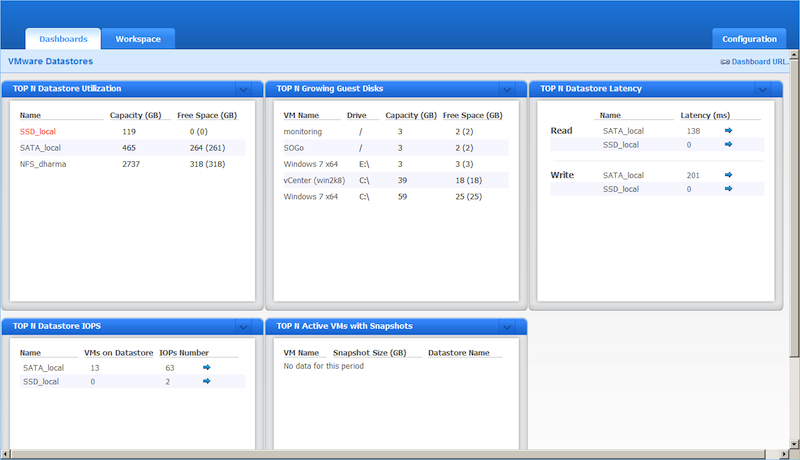Click the Datastore Name column header
Viewport: 800px width, 460px height.
pos(459,353)
